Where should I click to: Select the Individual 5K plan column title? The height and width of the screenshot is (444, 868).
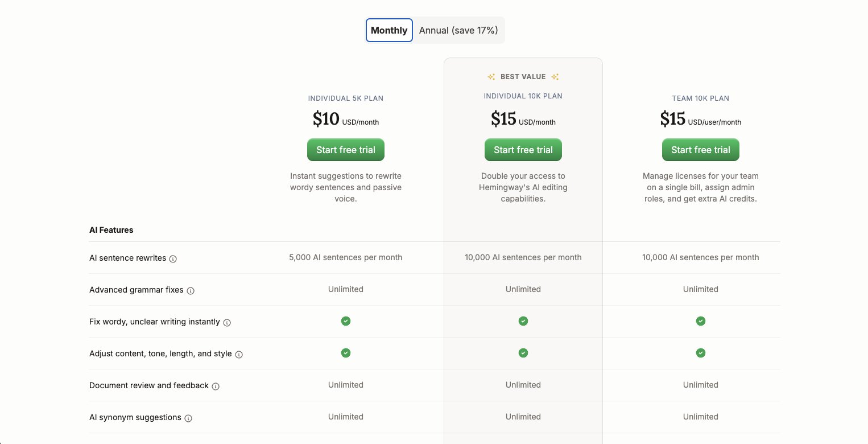tap(345, 98)
